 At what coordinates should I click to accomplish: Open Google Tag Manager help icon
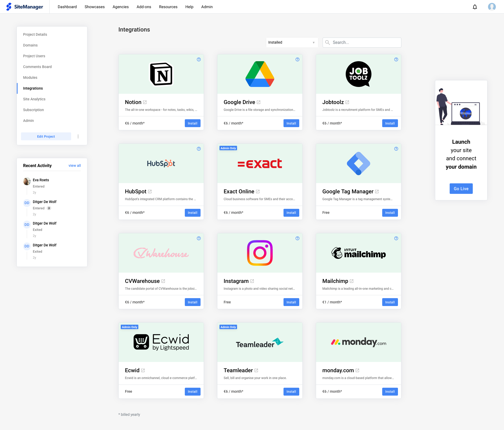coord(396,149)
